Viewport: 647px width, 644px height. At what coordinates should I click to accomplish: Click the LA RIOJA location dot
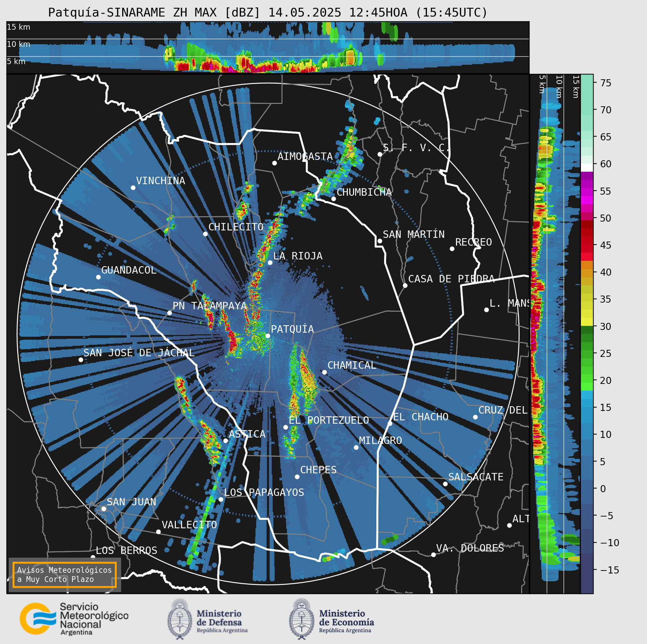[270, 262]
